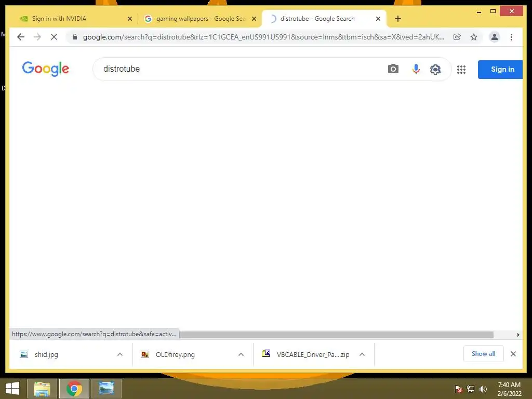This screenshot has height=399, width=532.
Task: Open the volume speaker tray icon
Action: coord(483,389)
